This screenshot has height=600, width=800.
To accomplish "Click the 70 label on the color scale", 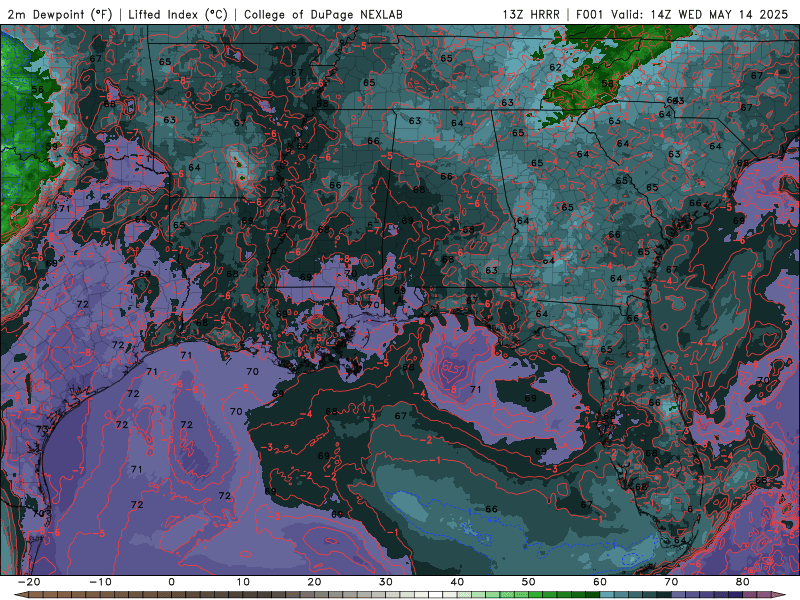I will (671, 582).
